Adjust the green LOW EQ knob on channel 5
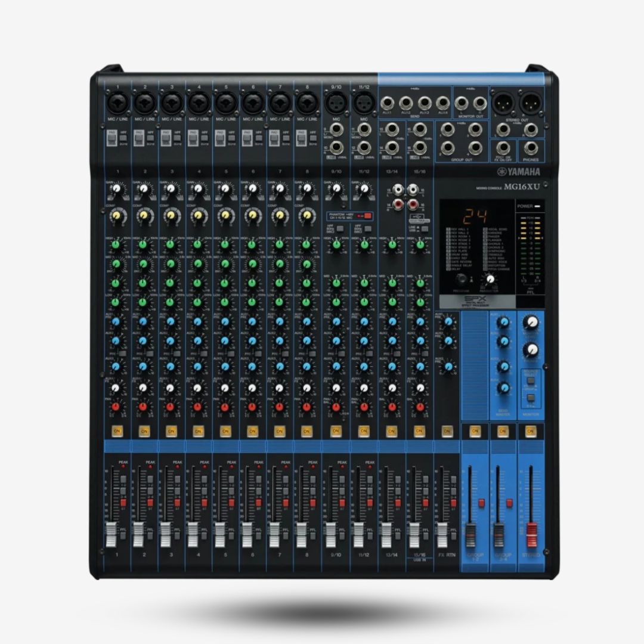The width and height of the screenshot is (644, 644). click(225, 302)
